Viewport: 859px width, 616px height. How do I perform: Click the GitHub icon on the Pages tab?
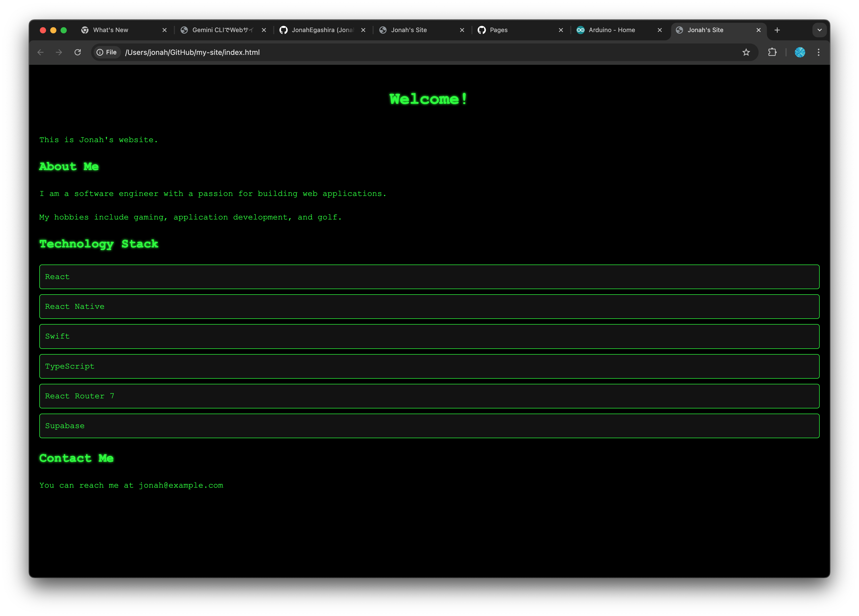[x=482, y=30]
